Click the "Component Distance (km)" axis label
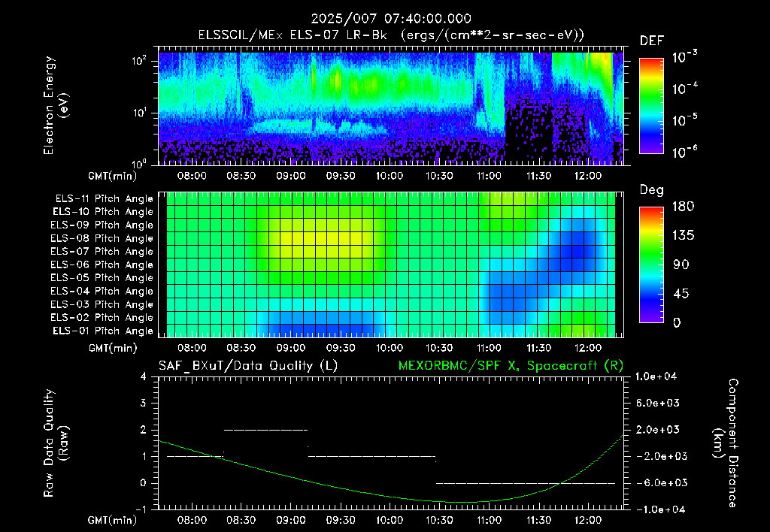Screen dimensions: 770x532 [726, 443]
